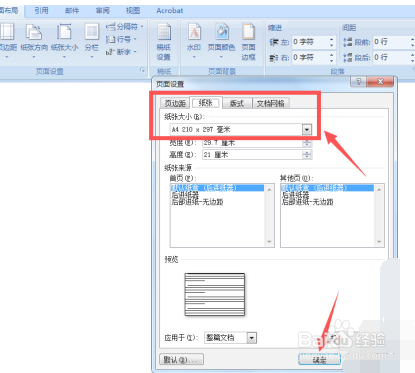
Task: Click the landscape page preview thumbnail
Action: (215, 294)
